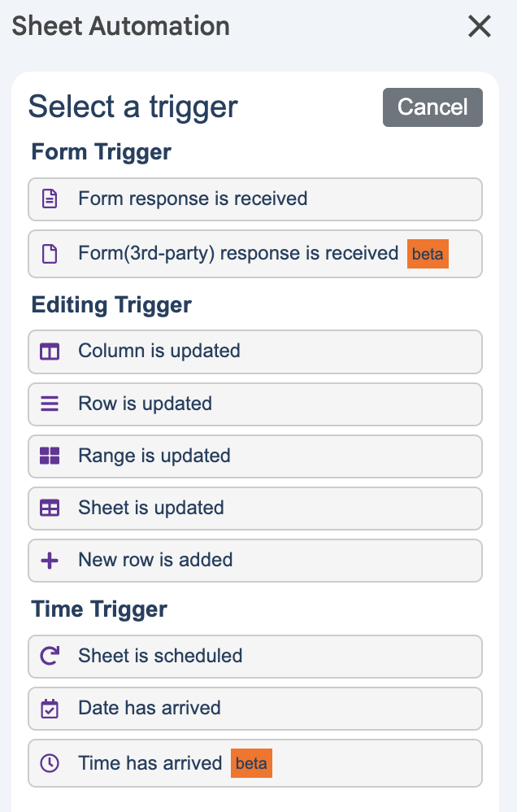Click the document icon beside Form response
Image resolution: width=517 pixels, height=812 pixels.
tap(50, 199)
